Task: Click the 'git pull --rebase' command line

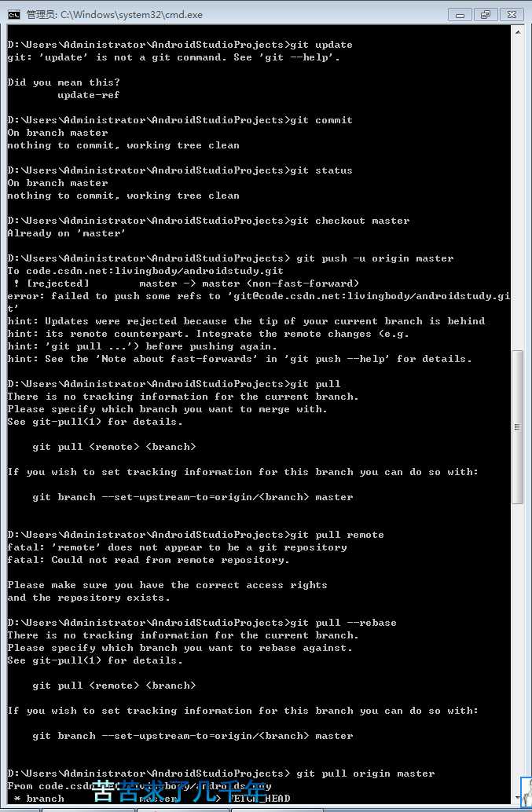Action: (x=202, y=623)
